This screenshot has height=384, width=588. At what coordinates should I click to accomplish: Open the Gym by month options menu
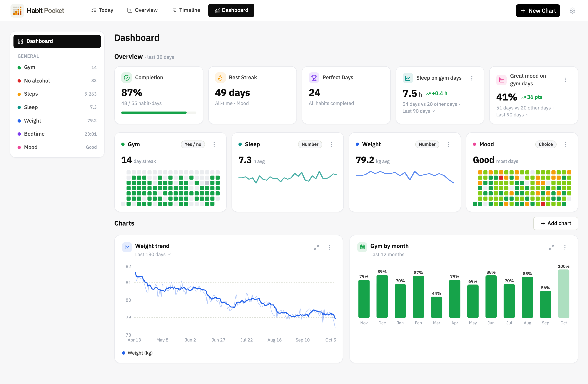point(565,247)
